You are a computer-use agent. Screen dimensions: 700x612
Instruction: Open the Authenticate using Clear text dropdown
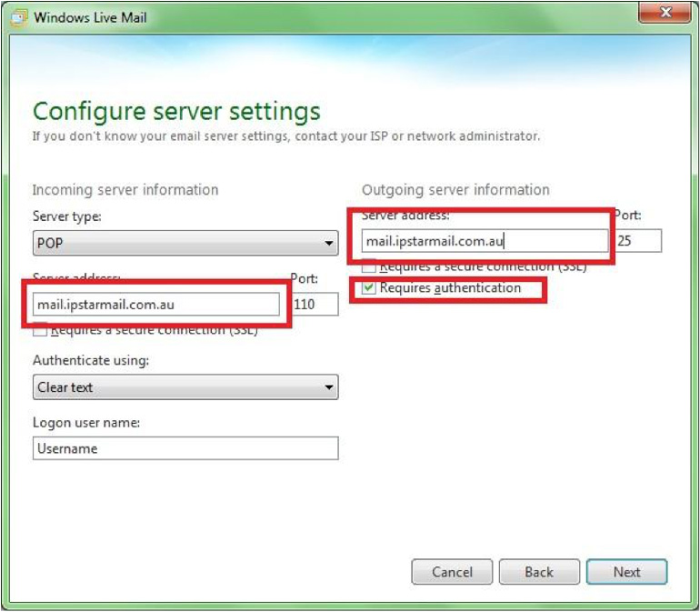[x=185, y=387]
